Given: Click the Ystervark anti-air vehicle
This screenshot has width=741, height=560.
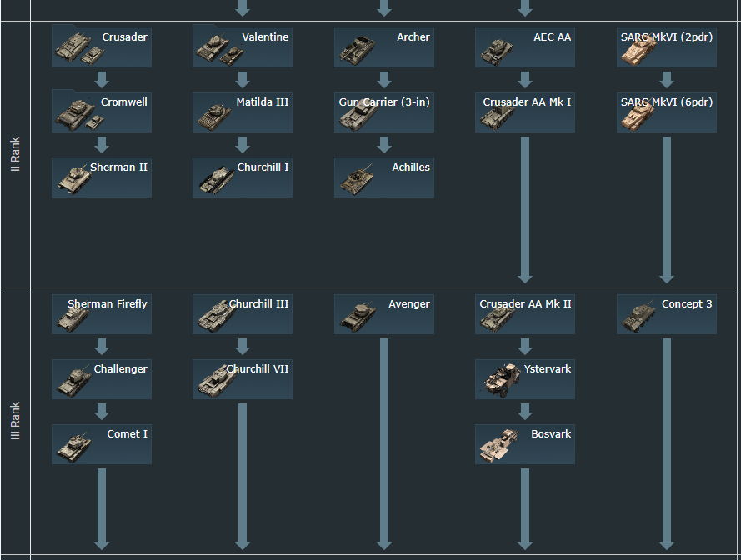Looking at the screenshot, I should pyautogui.click(x=525, y=378).
